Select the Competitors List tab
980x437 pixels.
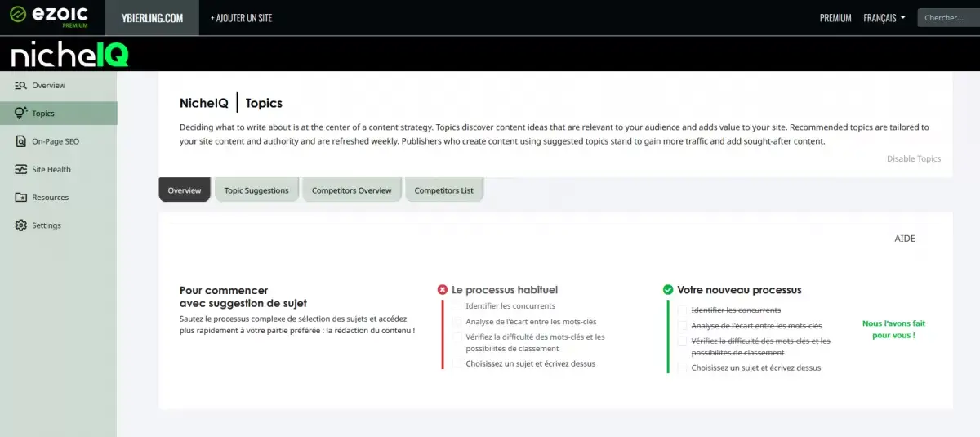[x=443, y=190]
